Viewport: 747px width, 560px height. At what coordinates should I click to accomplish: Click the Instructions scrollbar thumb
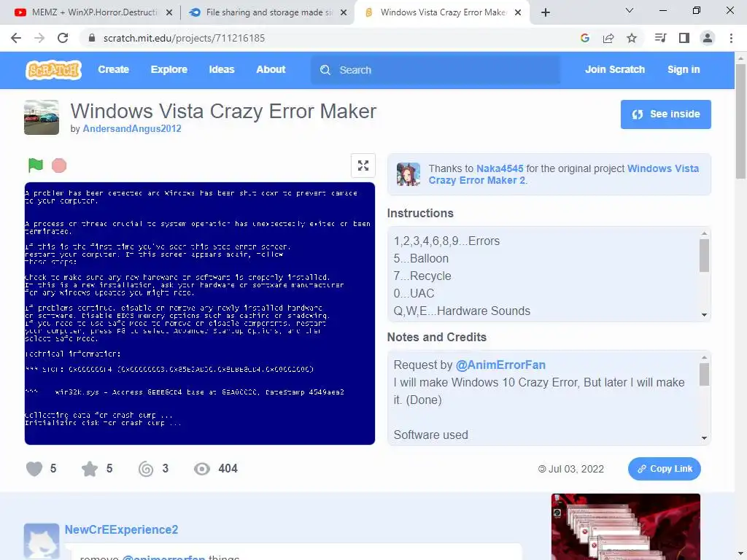[704, 255]
